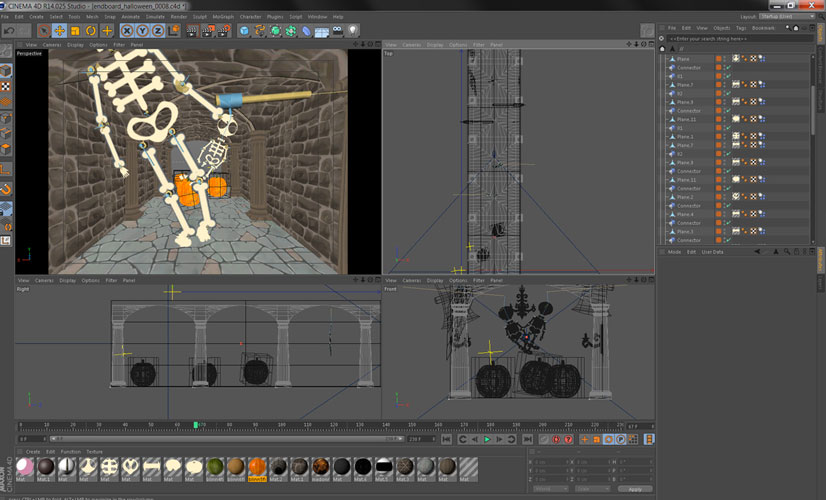Click the Floor/environment icon in toolbar
826x500 pixels.
pos(322,31)
